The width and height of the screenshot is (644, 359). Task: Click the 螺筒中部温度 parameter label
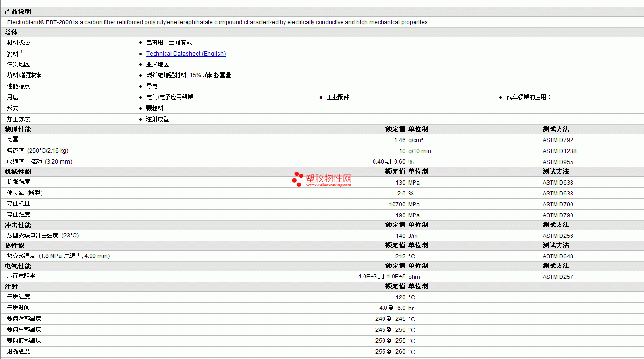point(24,329)
